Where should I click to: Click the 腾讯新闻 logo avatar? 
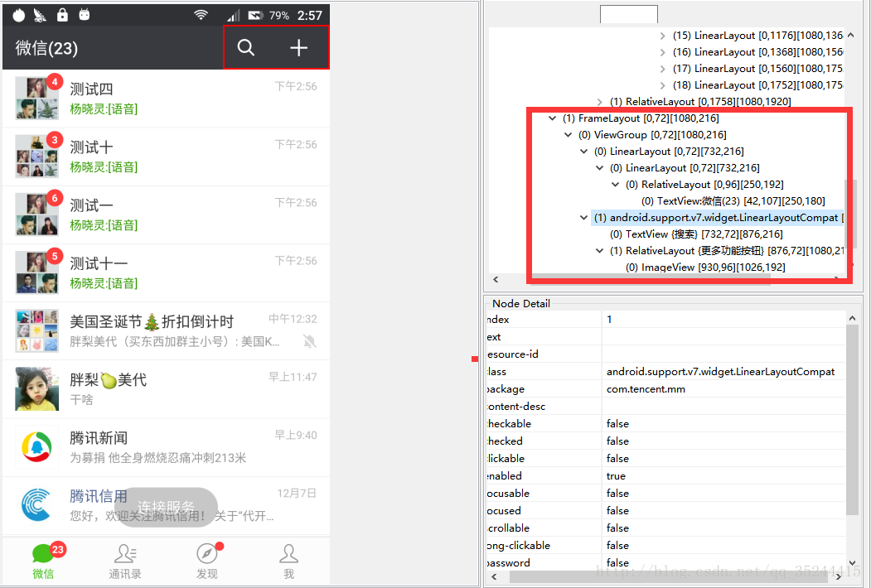click(x=36, y=447)
